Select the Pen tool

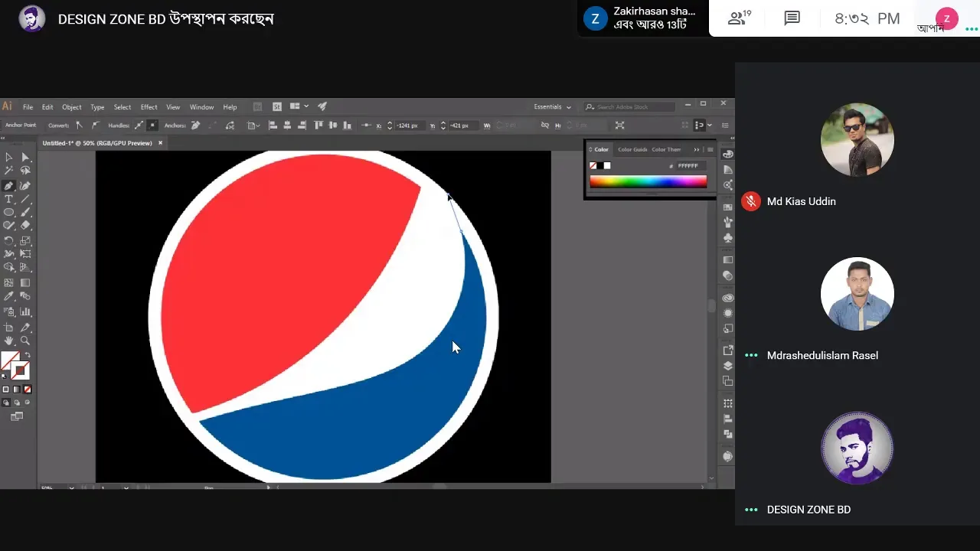pyautogui.click(x=8, y=186)
